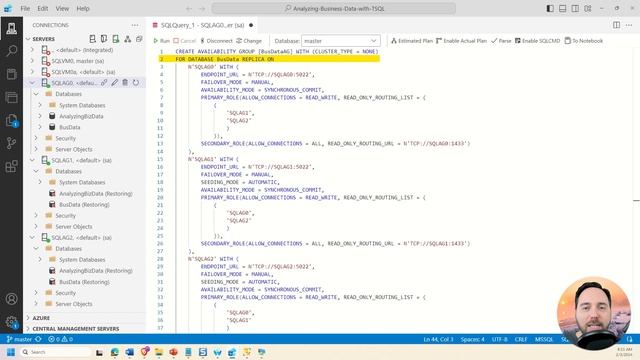This screenshot has width=640, height=360.
Task: Collapse the SQLAG0 server node
Action: [x=32, y=83]
